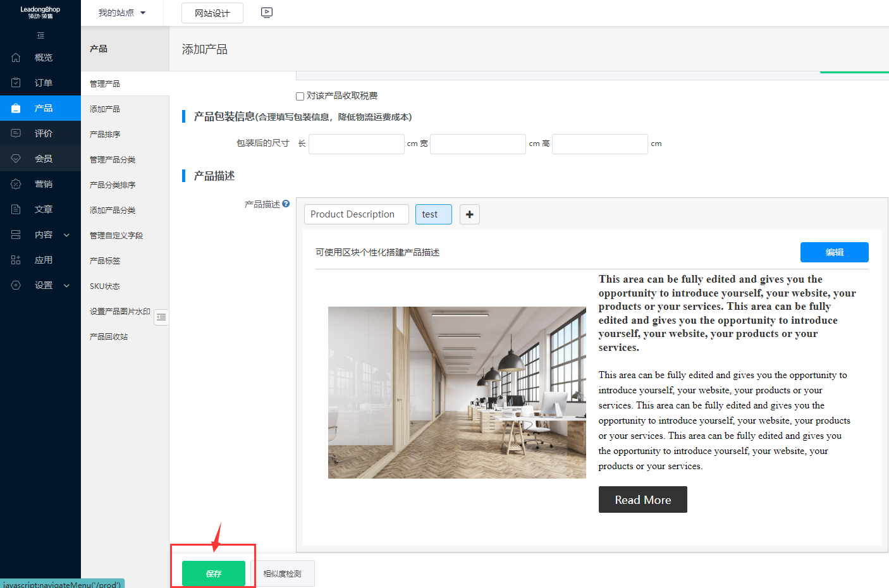Open the 我的站点 dropdown
The height and width of the screenshot is (588, 889).
[121, 13]
